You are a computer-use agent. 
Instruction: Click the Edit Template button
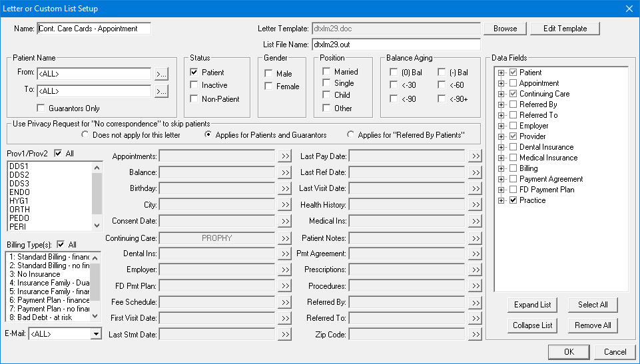pos(565,29)
